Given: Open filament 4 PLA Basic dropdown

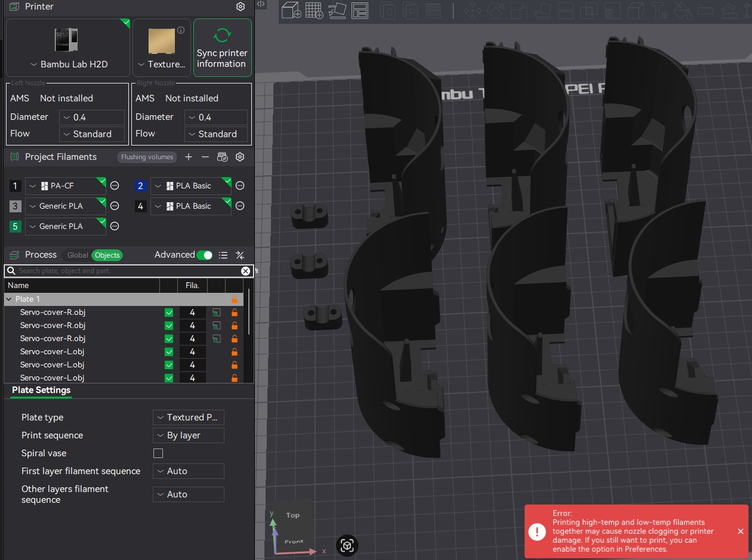Looking at the screenshot, I should (190, 206).
